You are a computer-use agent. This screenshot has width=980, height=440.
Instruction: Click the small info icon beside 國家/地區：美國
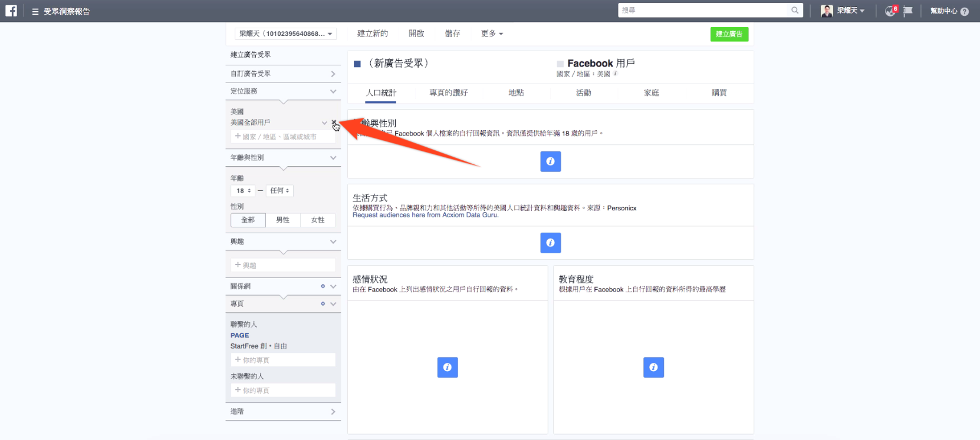616,74
